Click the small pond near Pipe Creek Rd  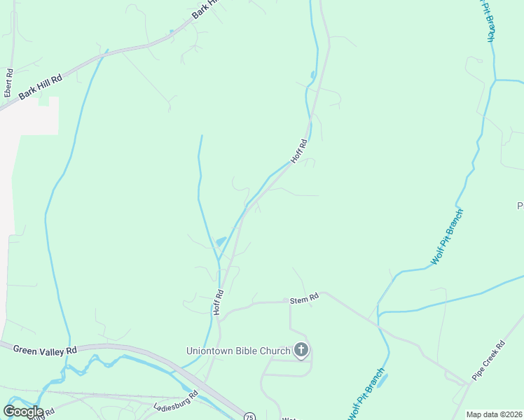382,381
